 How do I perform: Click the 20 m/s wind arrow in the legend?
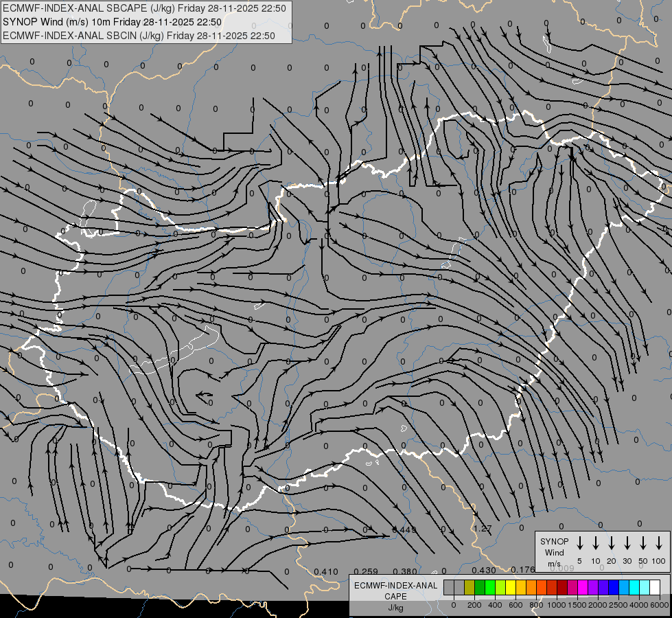tap(611, 543)
